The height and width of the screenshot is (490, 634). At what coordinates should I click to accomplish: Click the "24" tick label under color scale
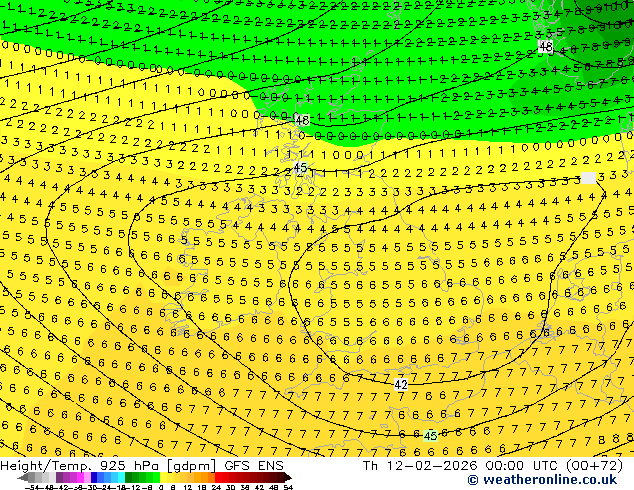pyautogui.click(x=216, y=488)
